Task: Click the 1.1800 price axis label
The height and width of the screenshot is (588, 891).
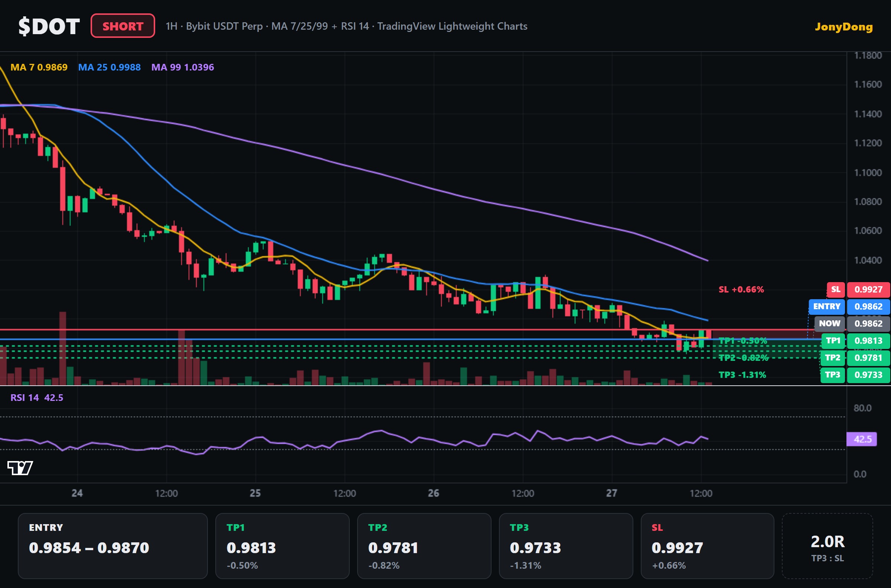Action: [868, 56]
